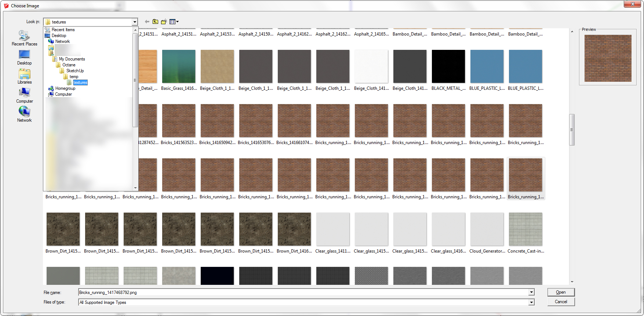Pick the SketchUp folder in the list

[x=75, y=71]
